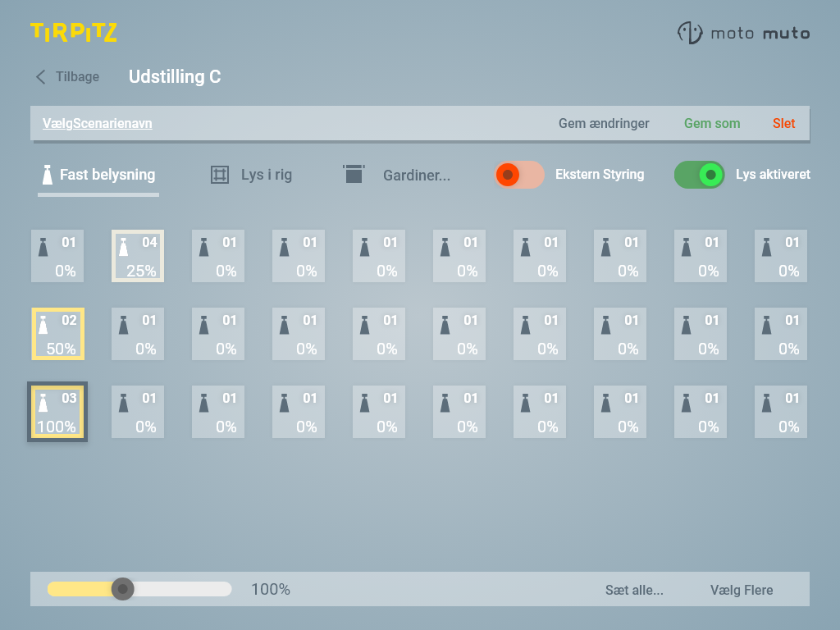Disable the Lys aktiveret switch

tap(699, 175)
